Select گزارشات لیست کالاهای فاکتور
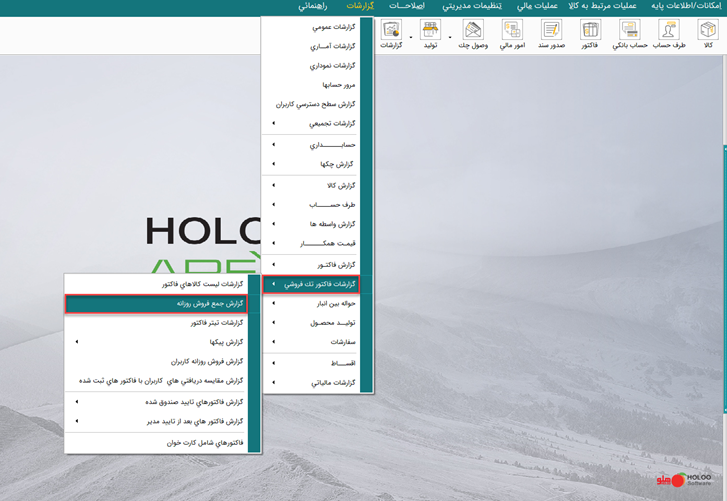This screenshot has width=727, height=501. [156, 284]
